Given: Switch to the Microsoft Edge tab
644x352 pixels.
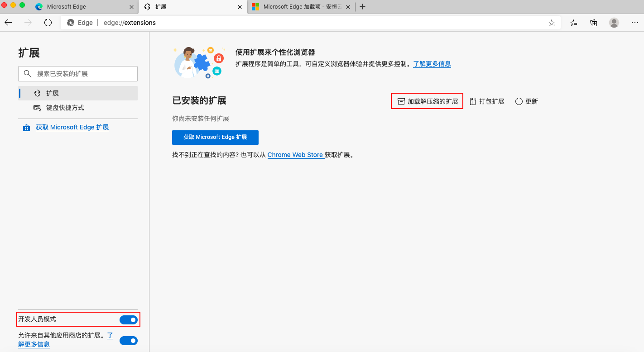Looking at the screenshot, I should [x=84, y=7].
